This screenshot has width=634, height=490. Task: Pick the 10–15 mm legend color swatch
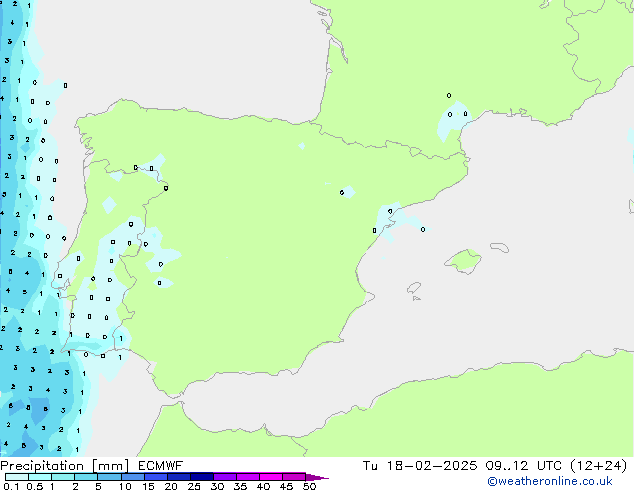click(x=132, y=477)
